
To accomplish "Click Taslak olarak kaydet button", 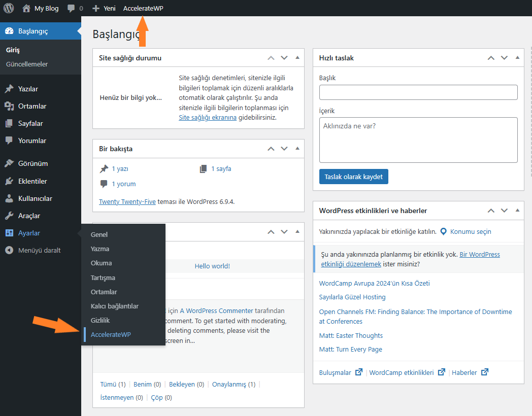I will click(353, 177).
